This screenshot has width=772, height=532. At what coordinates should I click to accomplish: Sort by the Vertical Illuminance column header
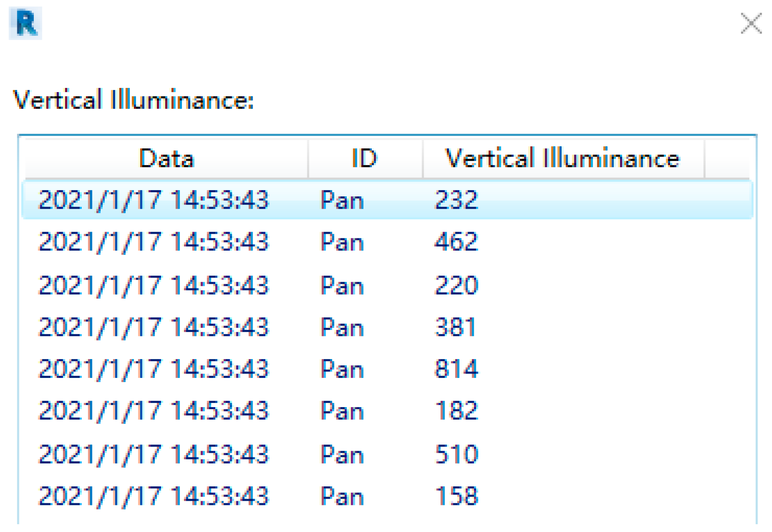562,159
